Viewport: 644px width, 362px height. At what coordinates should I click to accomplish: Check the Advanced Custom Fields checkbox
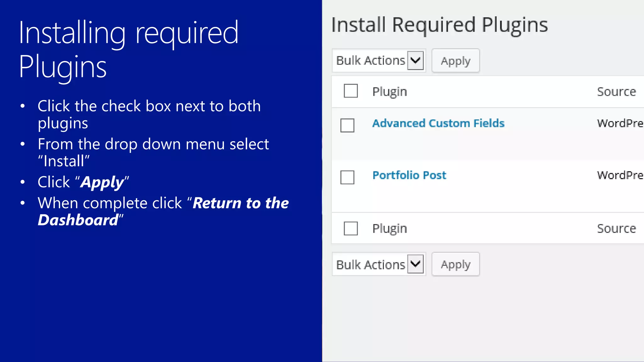click(347, 125)
